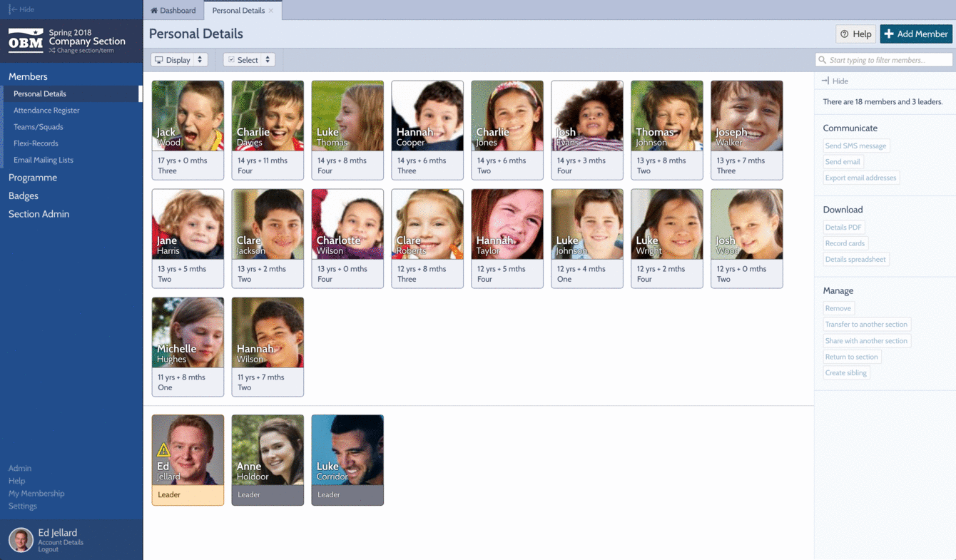Click the Help question mark icon
956x560 pixels.
[x=845, y=34]
